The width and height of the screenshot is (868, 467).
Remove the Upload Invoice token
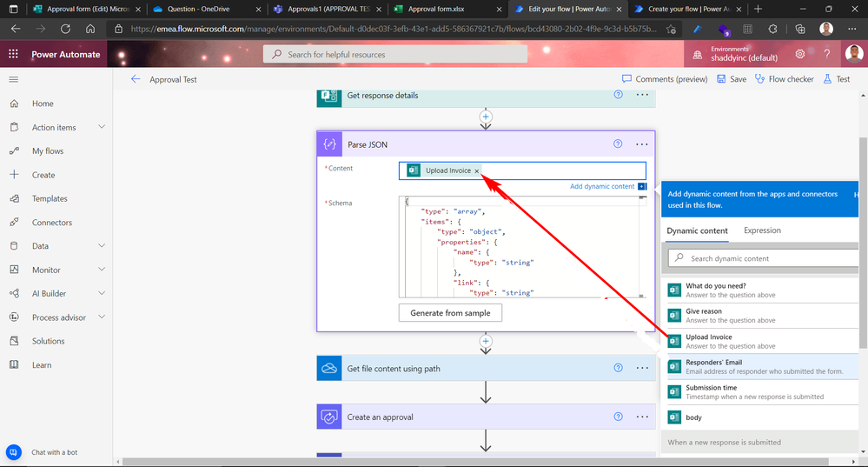pyautogui.click(x=477, y=171)
